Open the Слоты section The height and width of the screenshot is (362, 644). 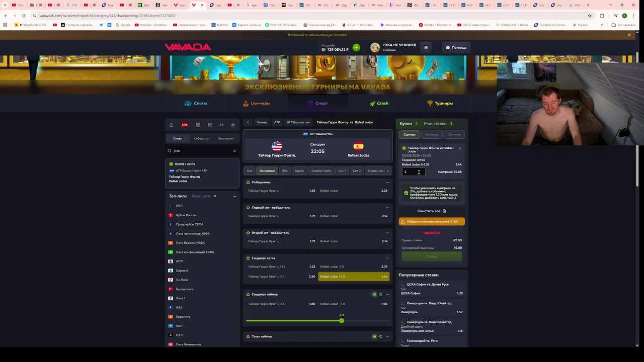pos(196,103)
